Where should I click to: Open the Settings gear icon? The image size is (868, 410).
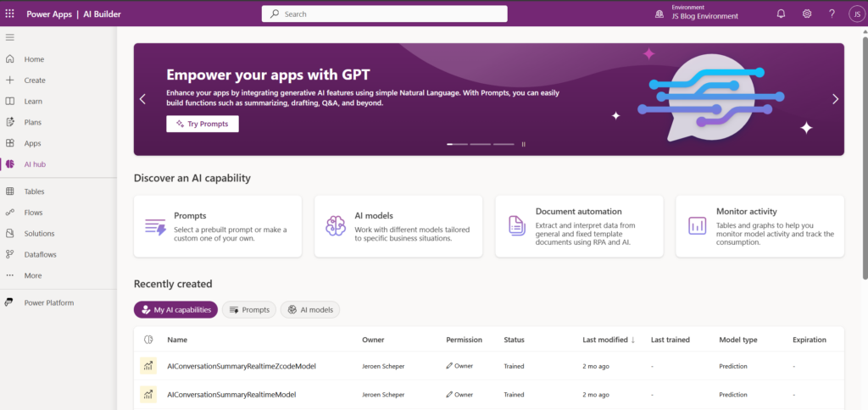point(807,14)
